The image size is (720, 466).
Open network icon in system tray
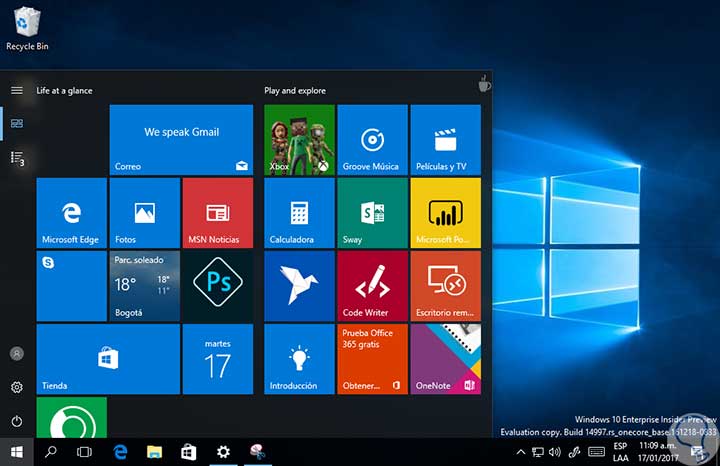[x=538, y=452]
